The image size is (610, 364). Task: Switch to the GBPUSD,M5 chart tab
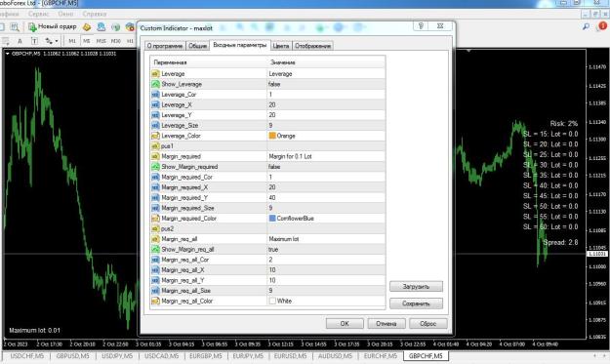tap(72, 356)
